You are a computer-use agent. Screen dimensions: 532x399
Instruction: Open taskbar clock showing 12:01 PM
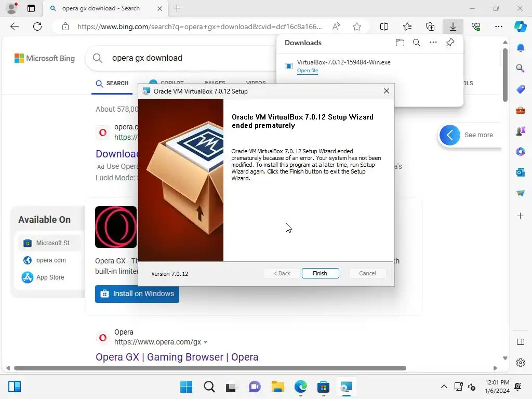(x=497, y=387)
